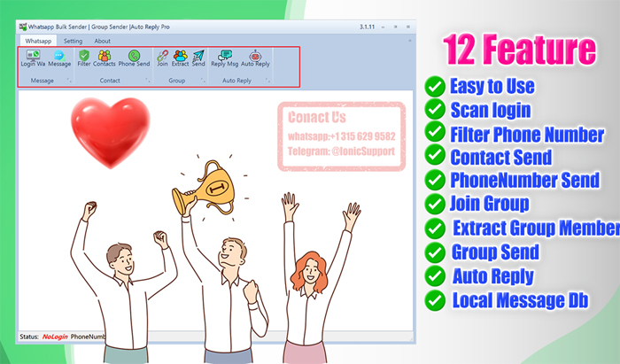Open the Auto Reply robot tool

pos(255,58)
